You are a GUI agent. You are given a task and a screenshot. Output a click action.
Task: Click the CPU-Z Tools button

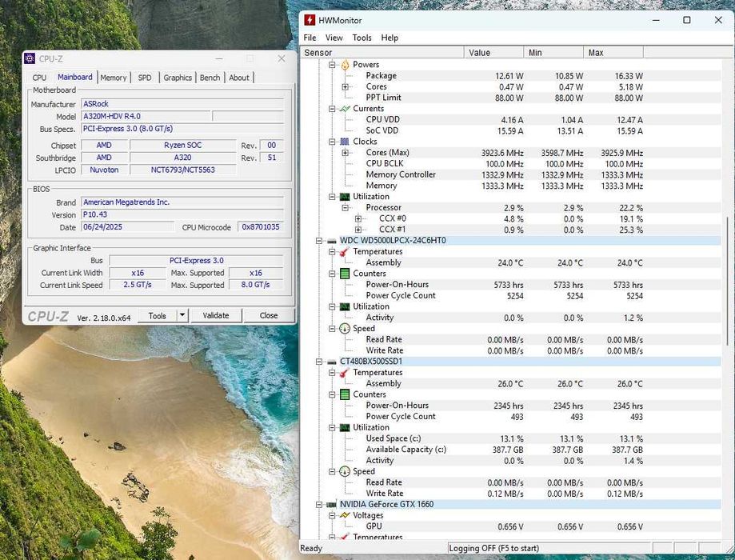click(158, 316)
